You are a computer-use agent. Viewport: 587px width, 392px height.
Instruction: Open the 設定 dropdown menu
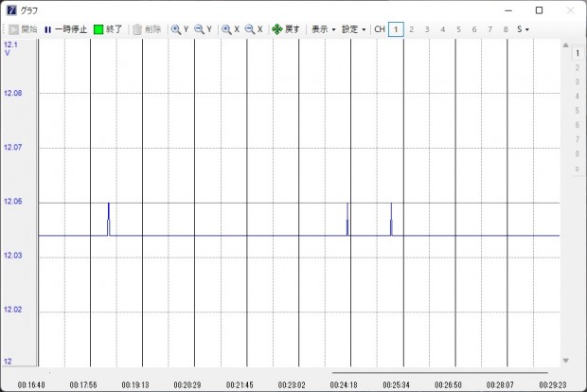point(353,29)
